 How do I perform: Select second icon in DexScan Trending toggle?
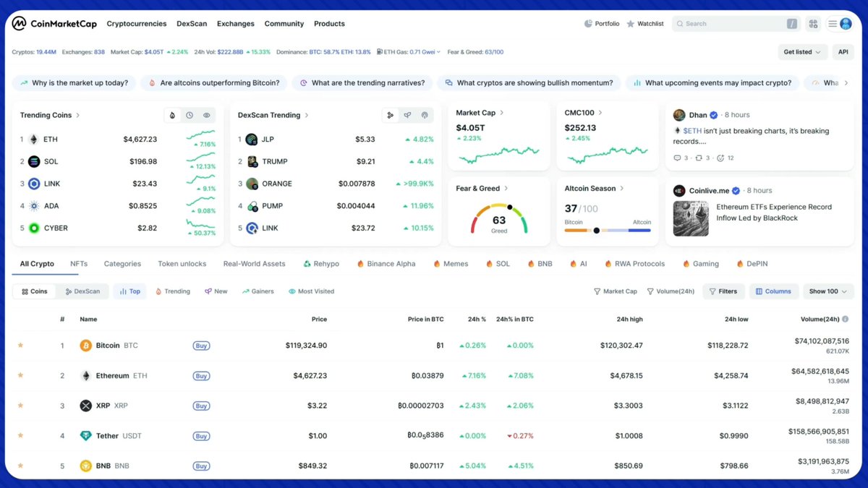click(407, 115)
